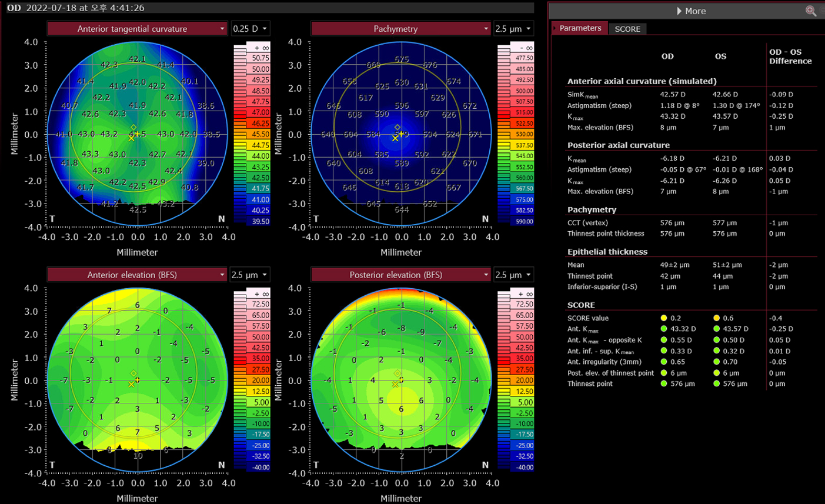The height and width of the screenshot is (504, 825).
Task: Select the OD Kmax value 43.32 D under Anterior axial
Action: (x=674, y=116)
